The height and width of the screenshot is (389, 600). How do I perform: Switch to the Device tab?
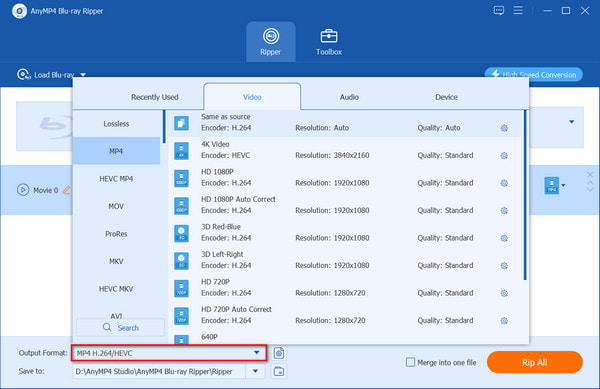pyautogui.click(x=446, y=97)
